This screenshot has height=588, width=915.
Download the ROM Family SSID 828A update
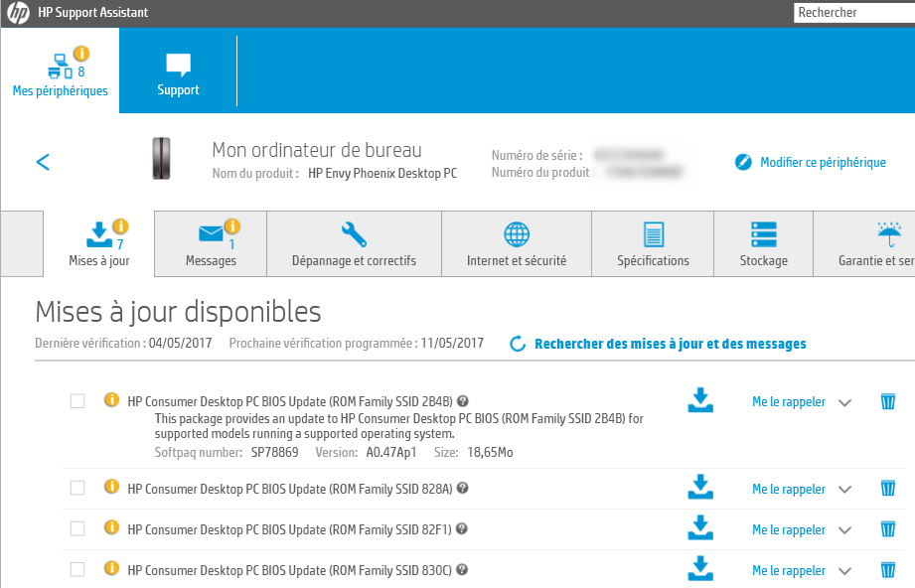tap(700, 488)
